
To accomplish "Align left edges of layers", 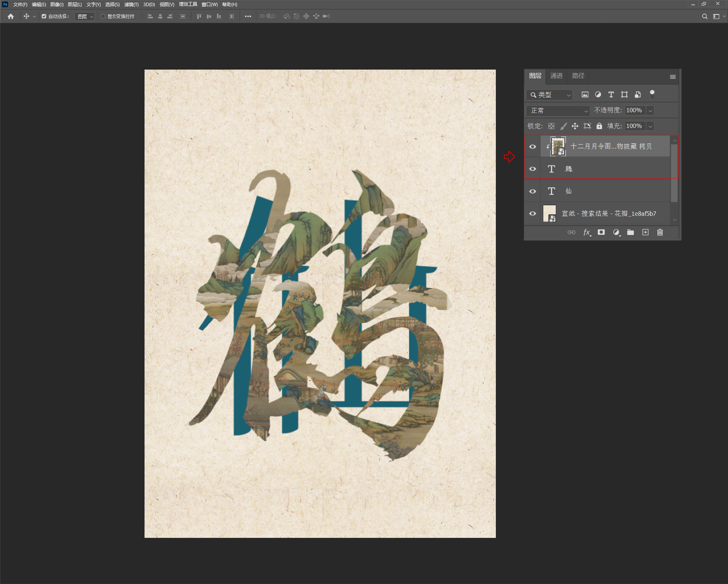I will pos(151,16).
